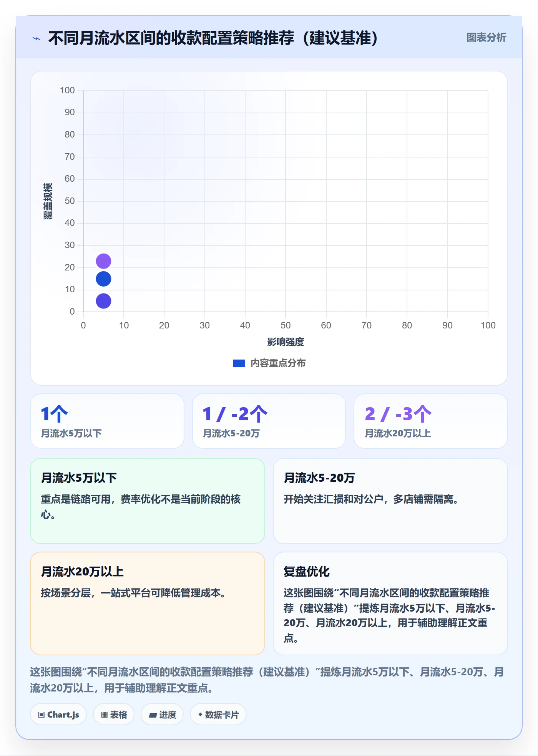This screenshot has height=756, width=538.
Task: Click the bar icon in the 进度 chip
Action: click(x=153, y=715)
